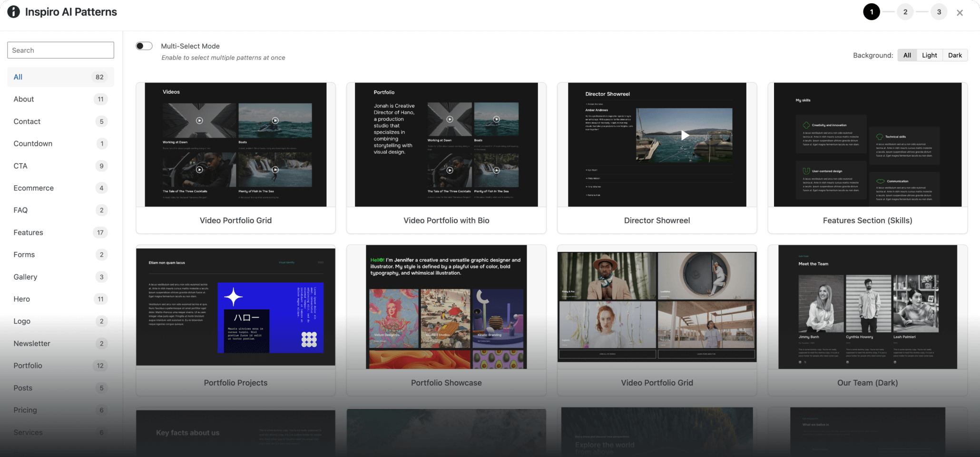980x457 pixels.
Task: Select the Features category
Action: [29, 232]
